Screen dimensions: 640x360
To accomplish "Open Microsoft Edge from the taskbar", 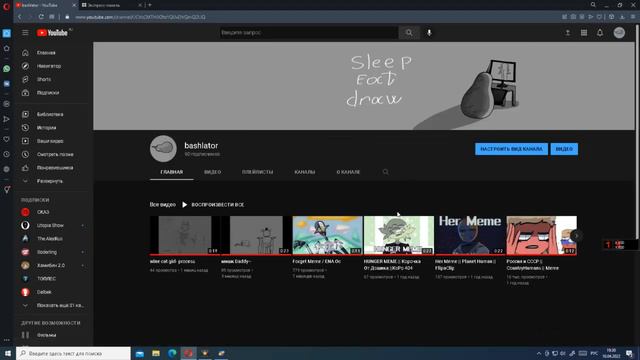I will click(172, 353).
